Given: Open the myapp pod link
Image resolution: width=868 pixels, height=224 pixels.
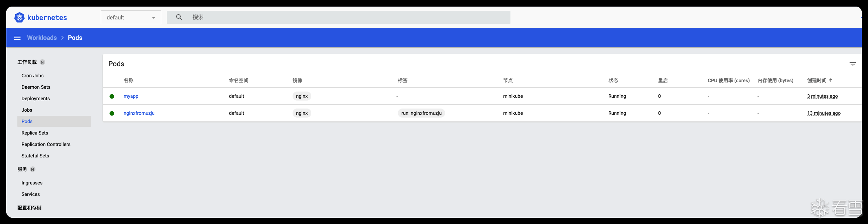Looking at the screenshot, I should [x=131, y=96].
